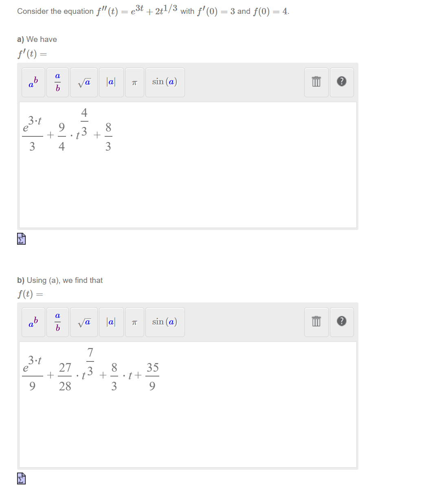Insert fraction template in part b toolbar

(x=57, y=322)
